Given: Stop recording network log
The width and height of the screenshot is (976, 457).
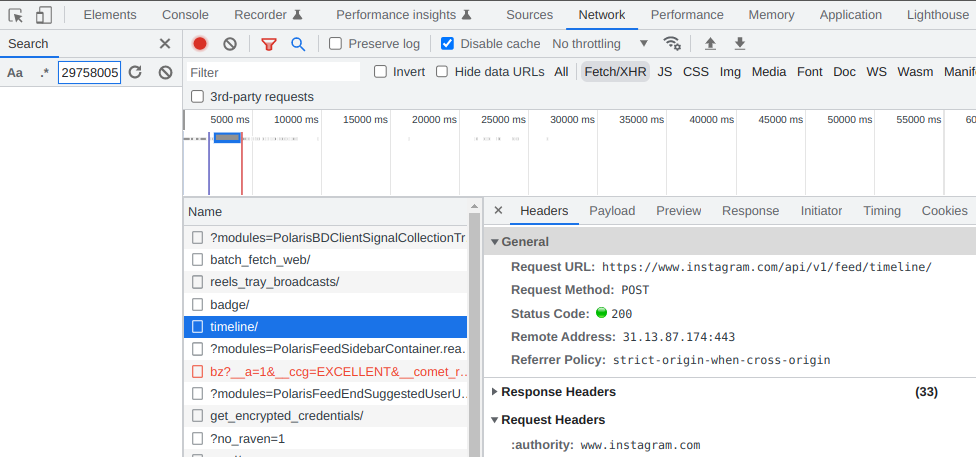Looking at the screenshot, I should pyautogui.click(x=200, y=44).
